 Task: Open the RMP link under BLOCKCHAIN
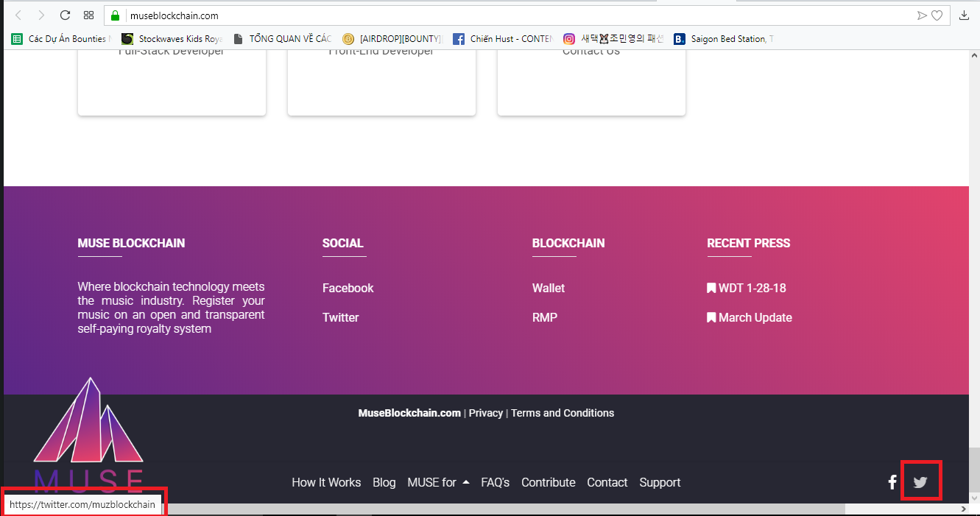545,317
